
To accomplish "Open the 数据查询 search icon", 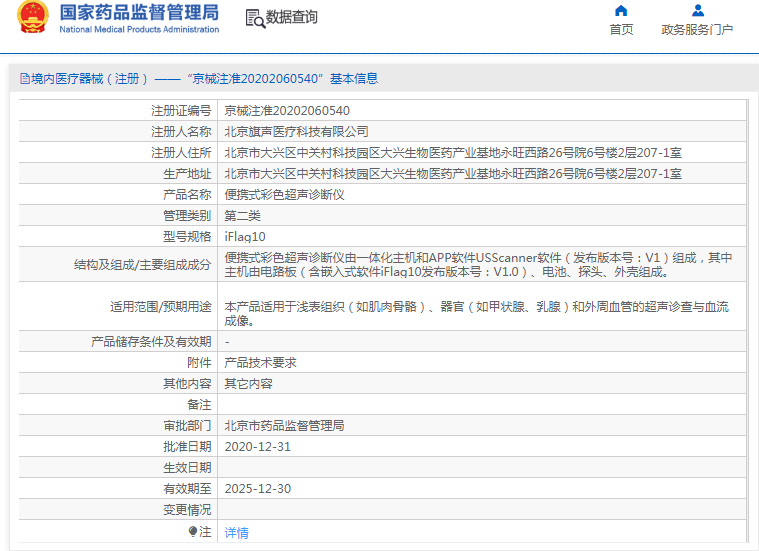I will point(255,18).
